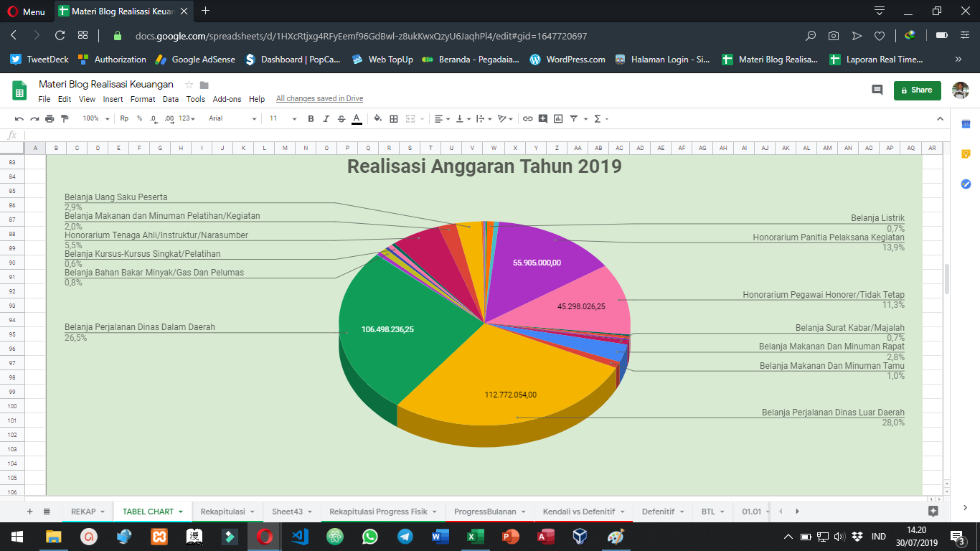
Task: Click the insert chart icon
Action: click(x=558, y=118)
